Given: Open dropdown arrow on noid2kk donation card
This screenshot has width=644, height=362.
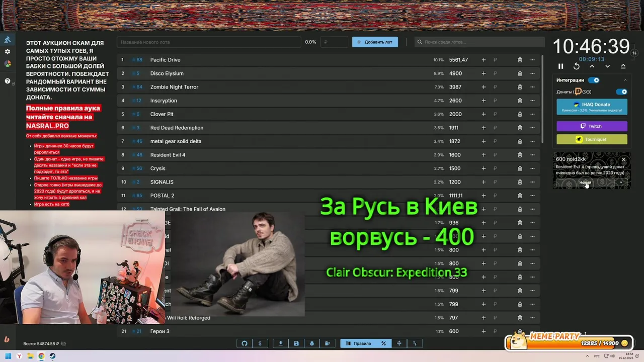Looking at the screenshot, I should pyautogui.click(x=621, y=183).
